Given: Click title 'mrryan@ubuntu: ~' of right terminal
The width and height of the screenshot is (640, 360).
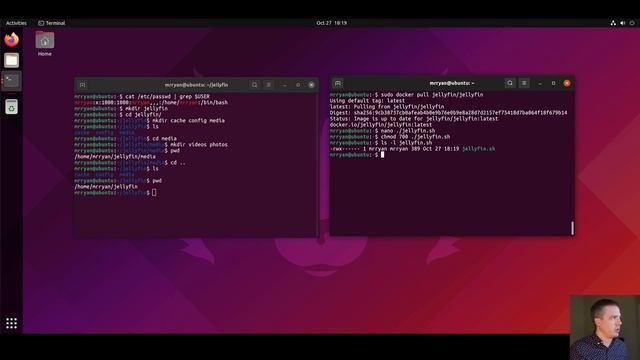Looking at the screenshot, I should [452, 83].
